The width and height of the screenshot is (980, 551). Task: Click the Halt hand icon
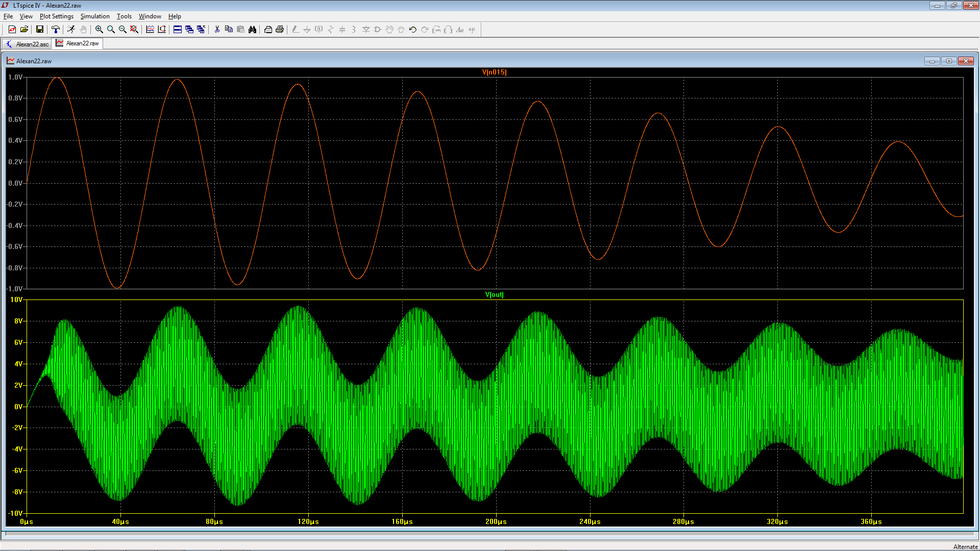click(x=83, y=30)
